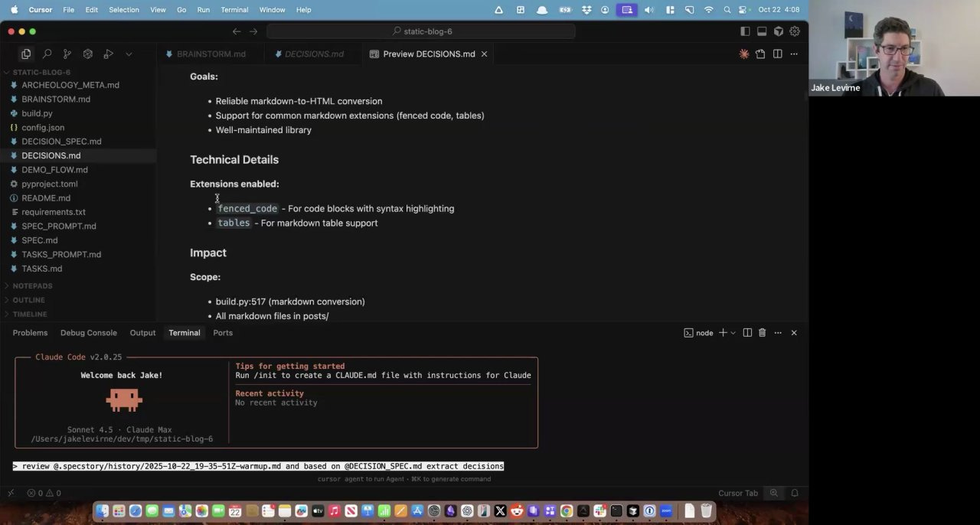The width and height of the screenshot is (980, 525).
Task: Click the Show Source icon in editor toolbar
Action: (x=760, y=54)
